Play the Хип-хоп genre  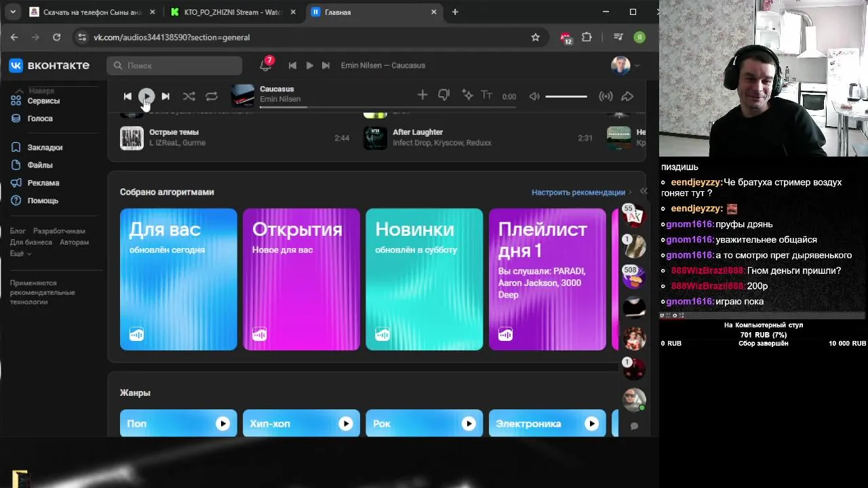click(345, 424)
